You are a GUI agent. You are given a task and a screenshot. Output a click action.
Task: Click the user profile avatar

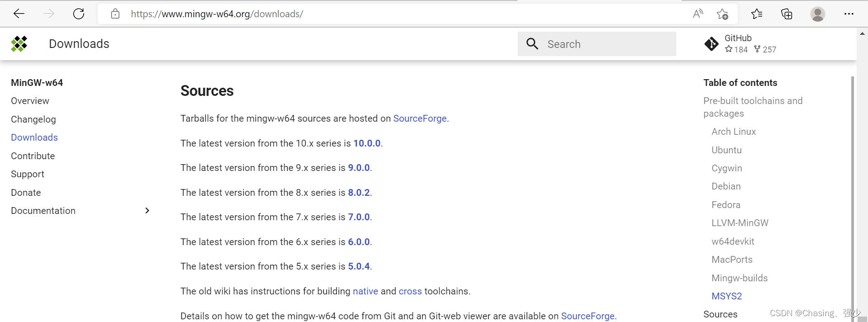817,14
